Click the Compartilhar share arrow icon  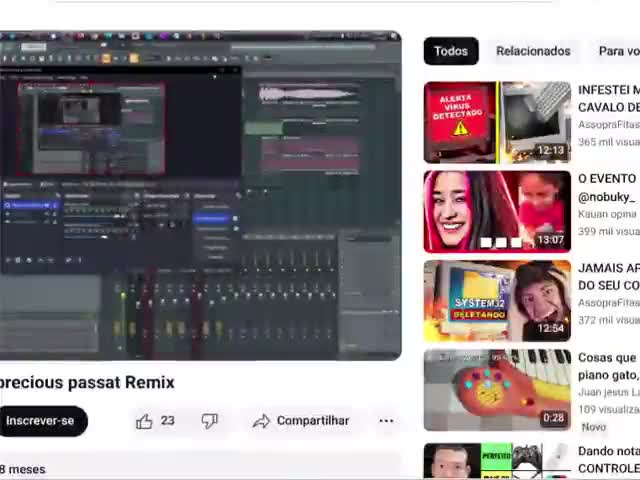[261, 421]
